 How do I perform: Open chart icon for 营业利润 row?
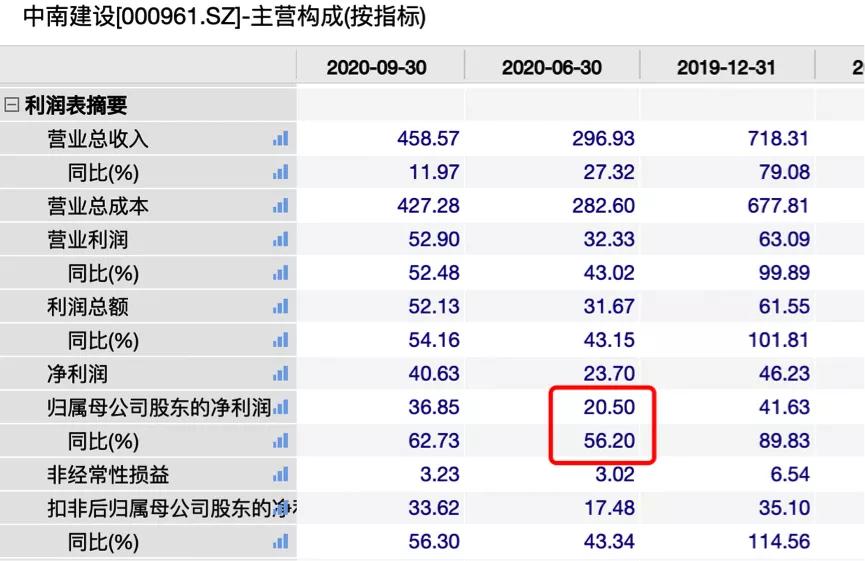(280, 239)
